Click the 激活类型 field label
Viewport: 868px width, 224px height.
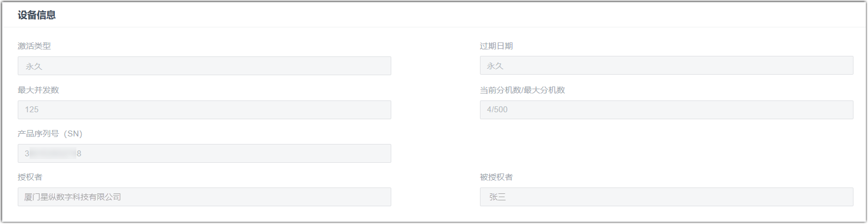(x=34, y=46)
